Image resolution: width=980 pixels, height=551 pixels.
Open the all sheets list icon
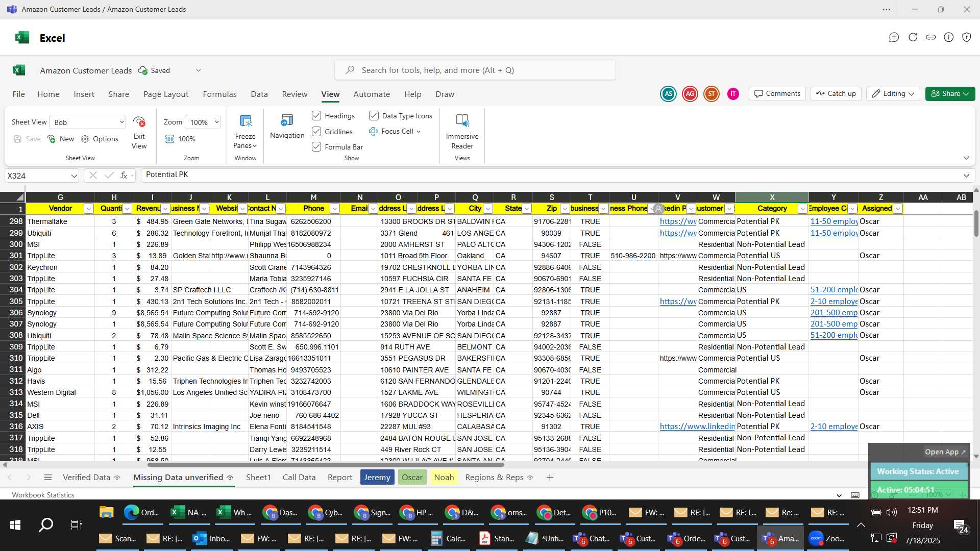pos(48,477)
